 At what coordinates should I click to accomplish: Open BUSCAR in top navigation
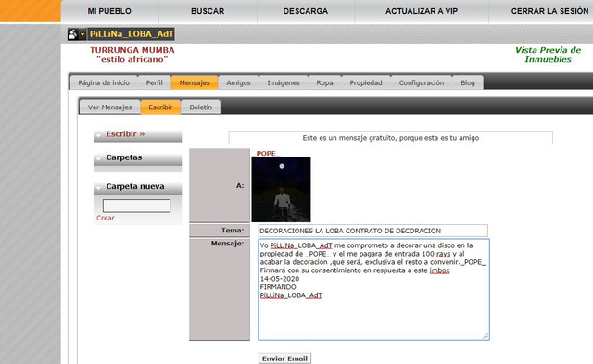pyautogui.click(x=208, y=11)
